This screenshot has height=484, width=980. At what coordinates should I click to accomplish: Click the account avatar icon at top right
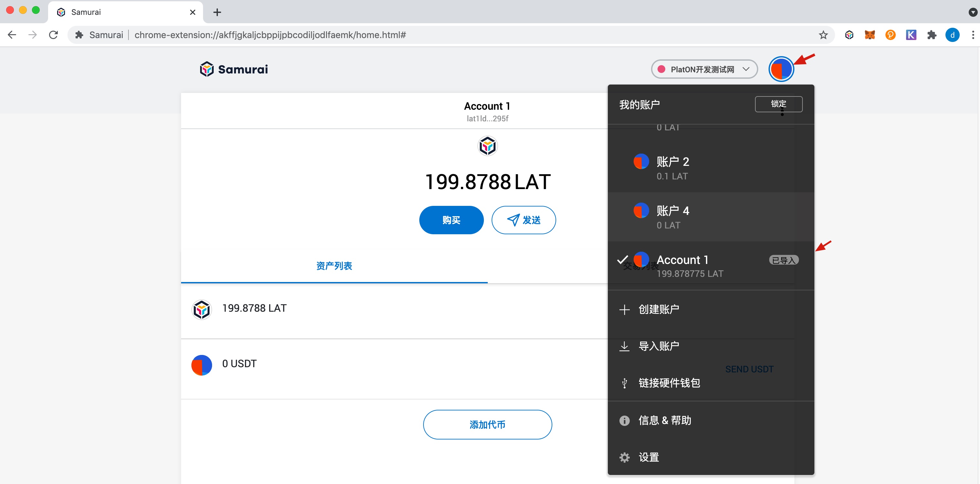tap(781, 69)
